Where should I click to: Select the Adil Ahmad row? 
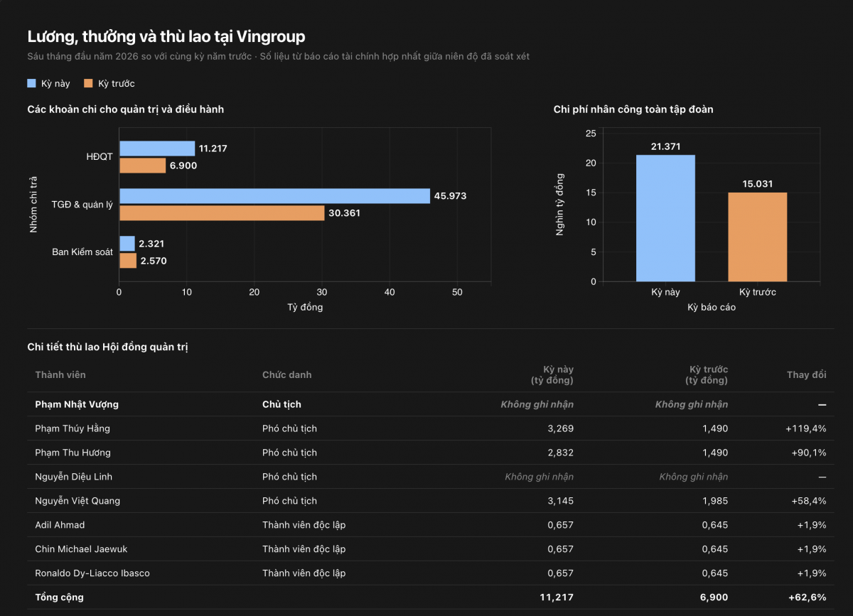coord(431,525)
